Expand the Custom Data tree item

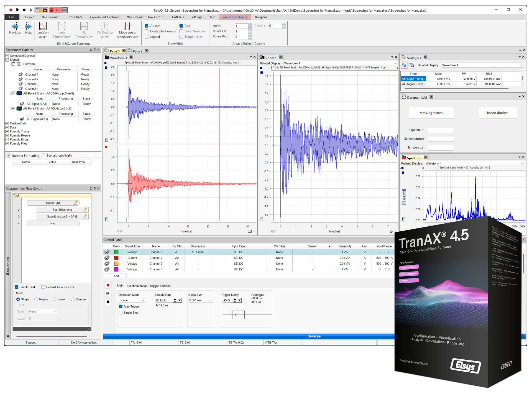(7, 123)
